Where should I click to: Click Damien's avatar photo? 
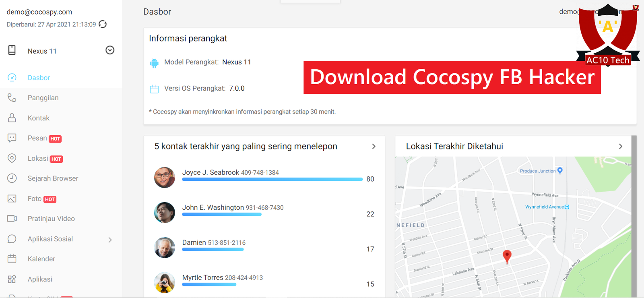pos(165,248)
